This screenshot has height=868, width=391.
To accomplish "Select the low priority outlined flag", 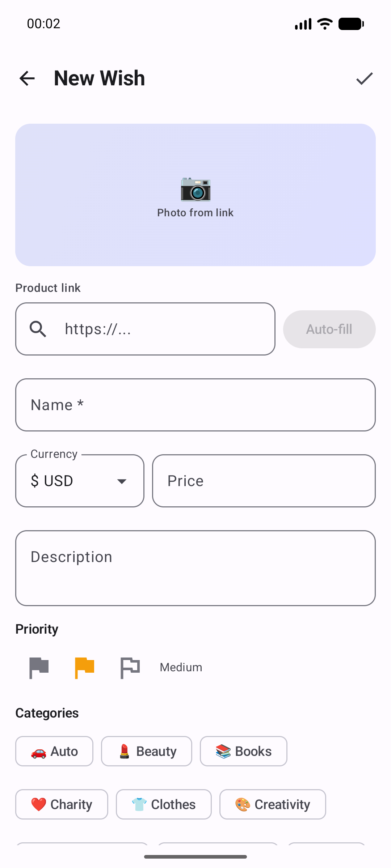I will (130, 667).
